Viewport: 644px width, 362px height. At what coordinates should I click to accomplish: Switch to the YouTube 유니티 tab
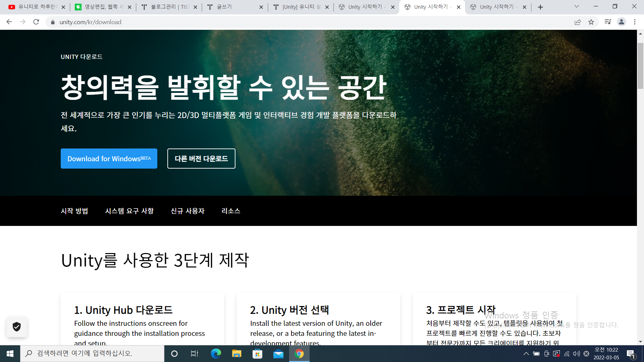click(x=37, y=7)
